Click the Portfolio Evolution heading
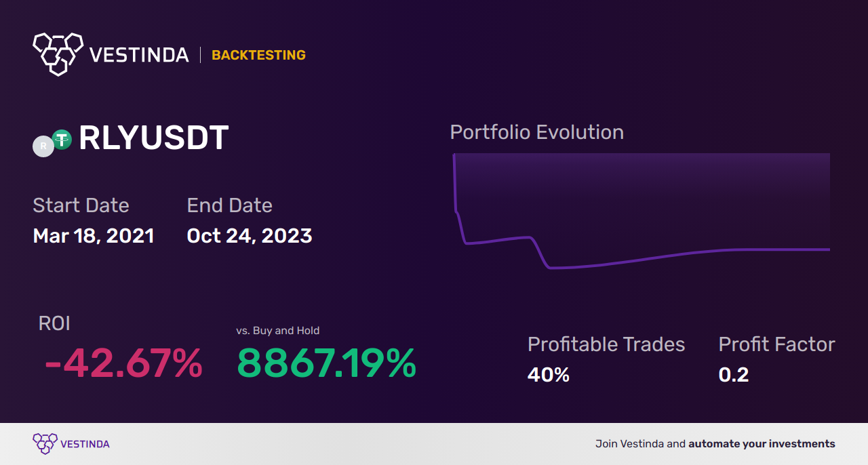This screenshot has height=465, width=868. pos(537,132)
